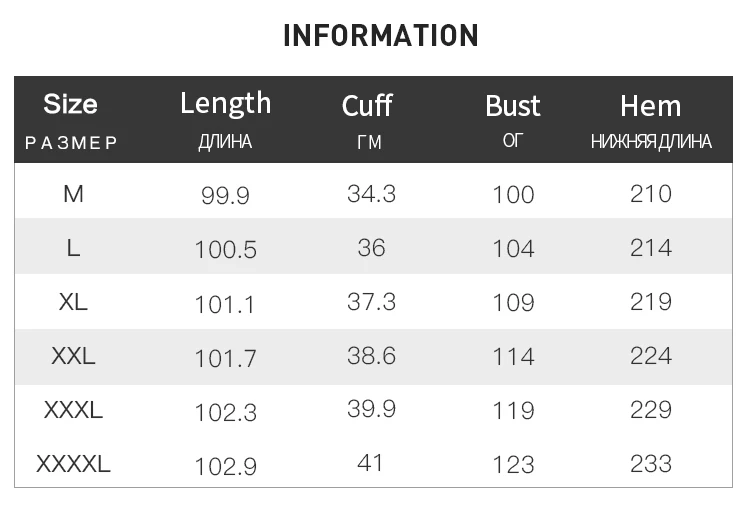Click the 99.9 length value
The height and width of the screenshot is (505, 750).
coord(225,196)
